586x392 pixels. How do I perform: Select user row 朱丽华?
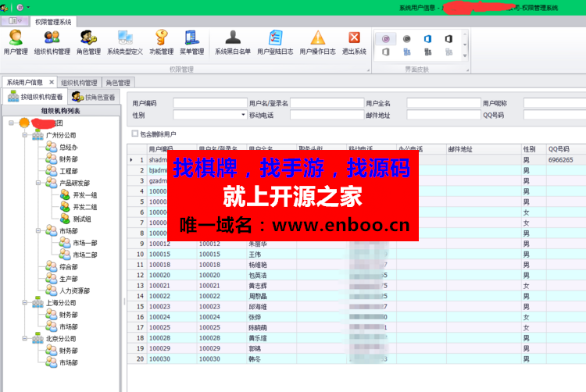click(x=356, y=244)
